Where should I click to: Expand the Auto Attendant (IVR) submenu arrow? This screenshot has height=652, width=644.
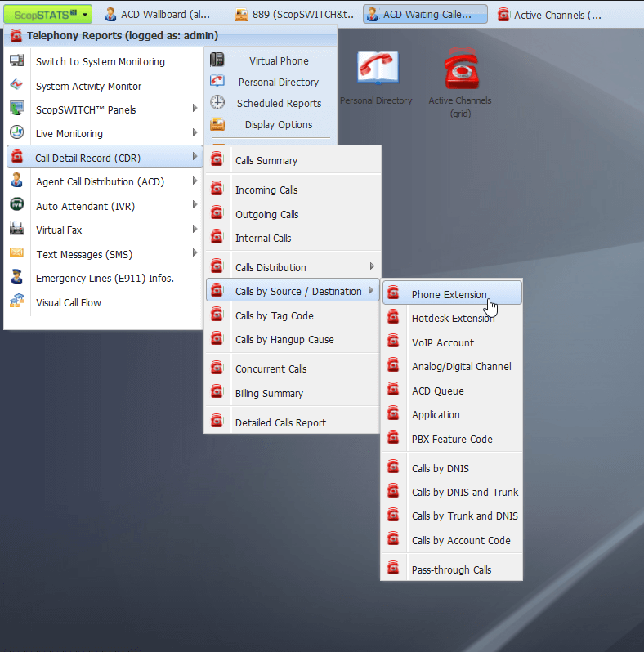[195, 205]
